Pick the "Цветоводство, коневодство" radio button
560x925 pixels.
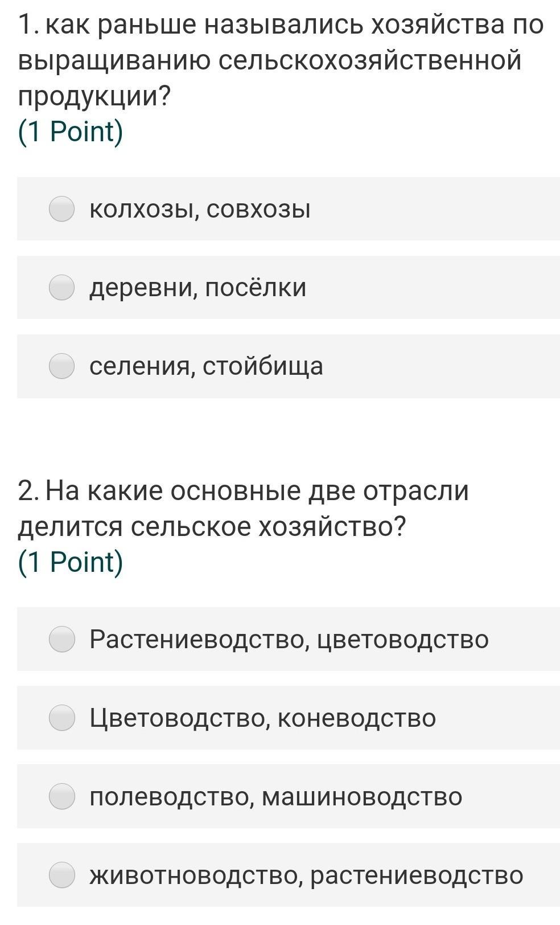(61, 717)
